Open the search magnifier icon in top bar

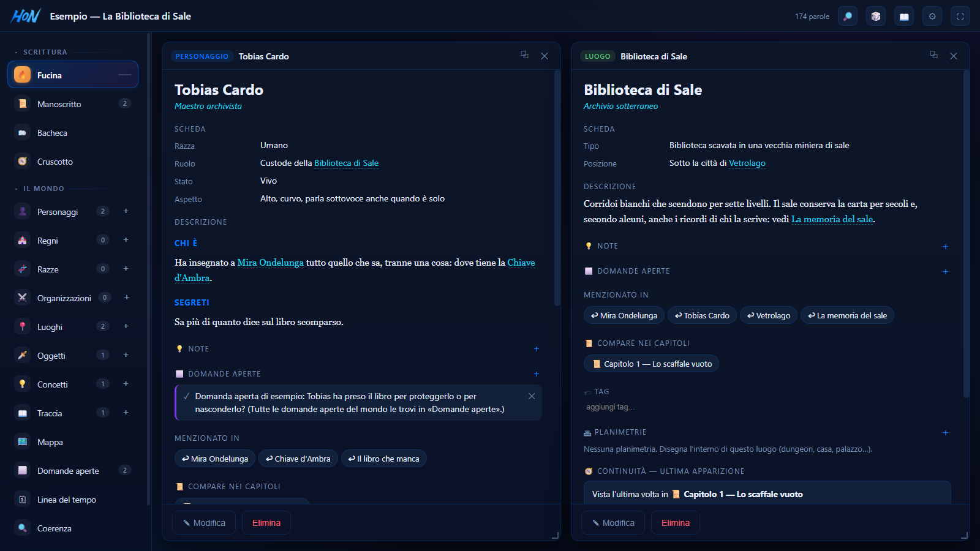pos(848,17)
